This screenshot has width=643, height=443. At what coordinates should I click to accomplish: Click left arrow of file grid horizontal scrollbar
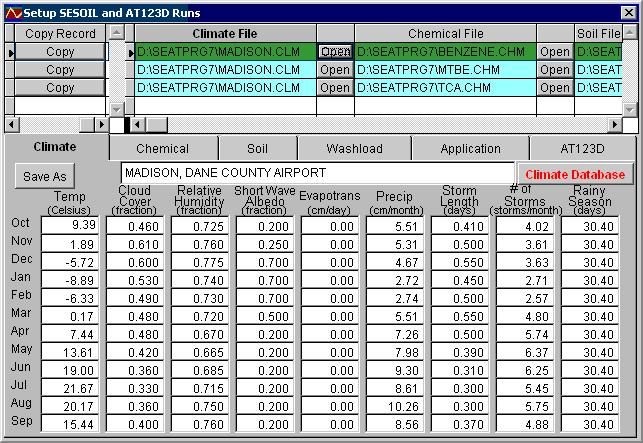point(137,124)
